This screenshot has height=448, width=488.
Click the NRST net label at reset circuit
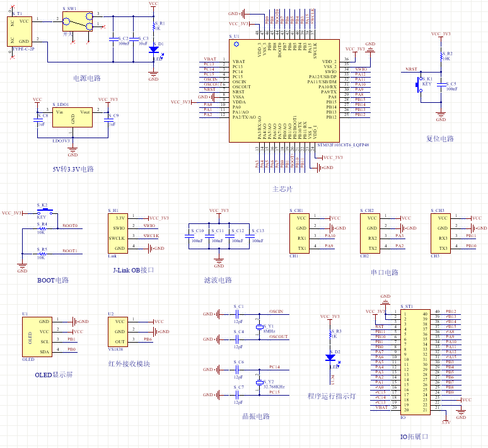click(411, 69)
